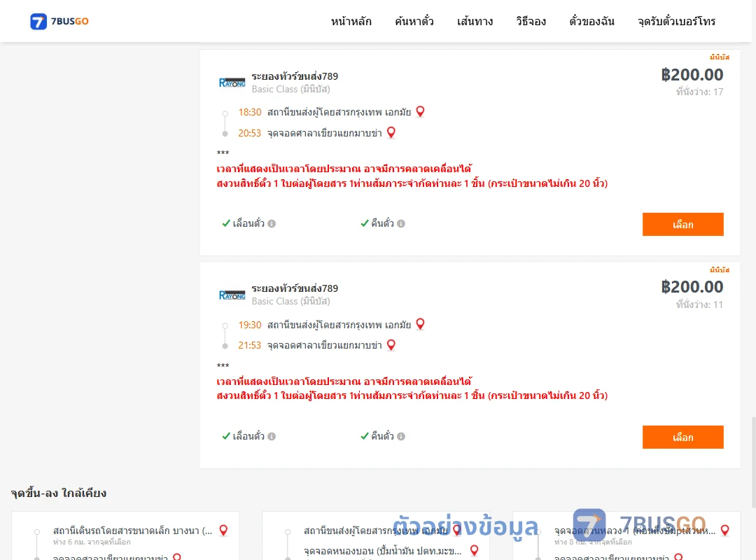Screen dimensions: 756x560
Task: Open the วิธีจอง menu item
Action: point(531,22)
